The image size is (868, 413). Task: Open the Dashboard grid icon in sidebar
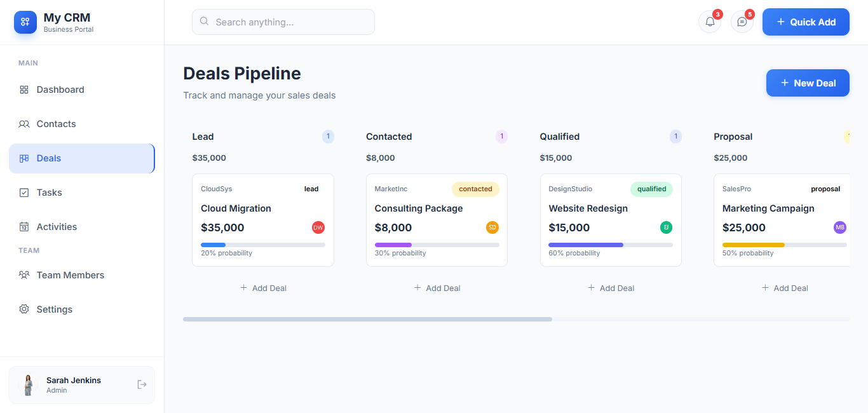[x=24, y=90]
